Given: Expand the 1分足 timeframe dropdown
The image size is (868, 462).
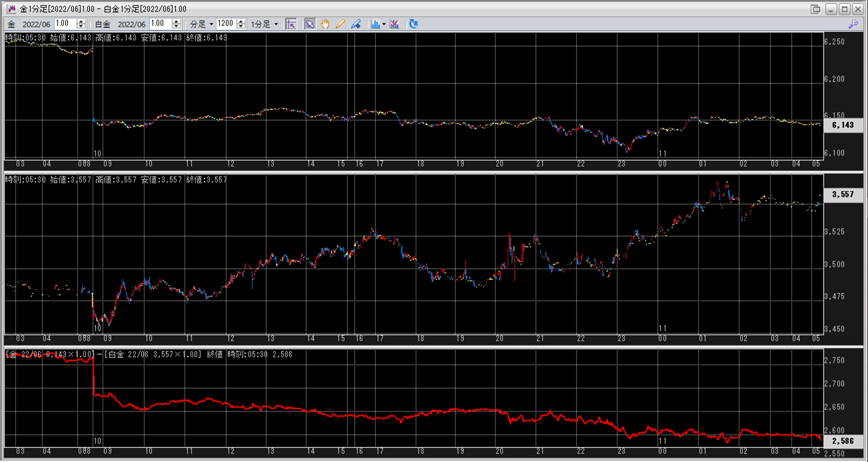Looking at the screenshot, I should pos(264,24).
